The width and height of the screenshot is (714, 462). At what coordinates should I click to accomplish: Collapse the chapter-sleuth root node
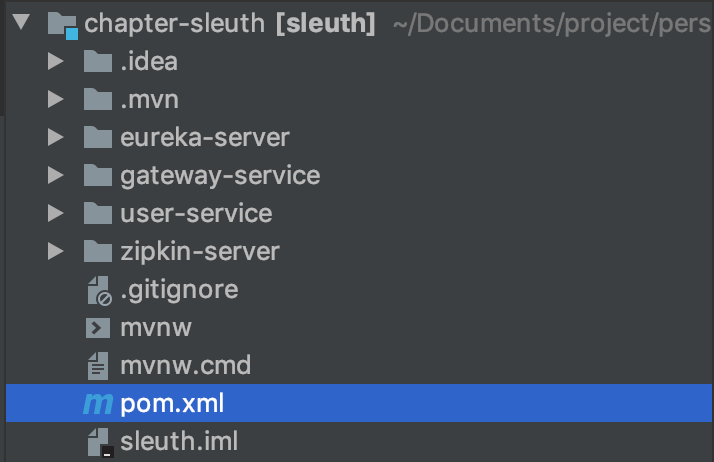[21, 22]
